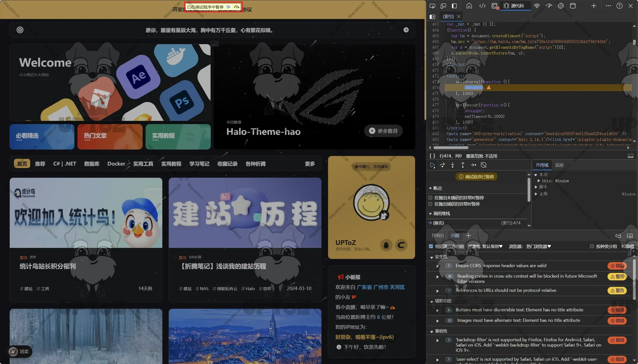Click the Step arrow-dot icon
This screenshot has height=364, width=638.
(x=473, y=165)
